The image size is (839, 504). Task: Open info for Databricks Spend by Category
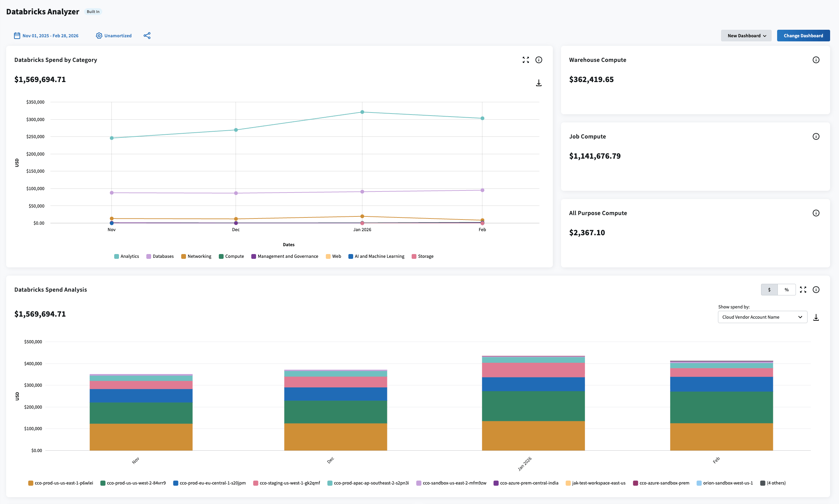tap(539, 60)
